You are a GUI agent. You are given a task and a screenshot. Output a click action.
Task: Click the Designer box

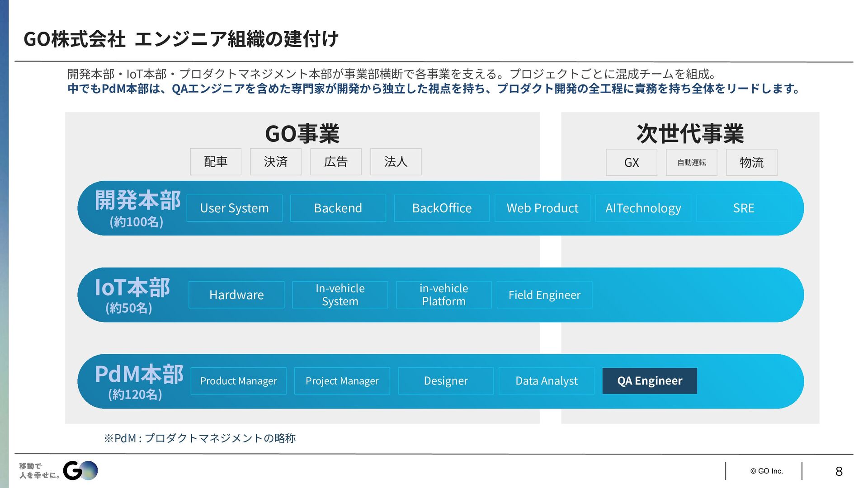pyautogui.click(x=445, y=381)
